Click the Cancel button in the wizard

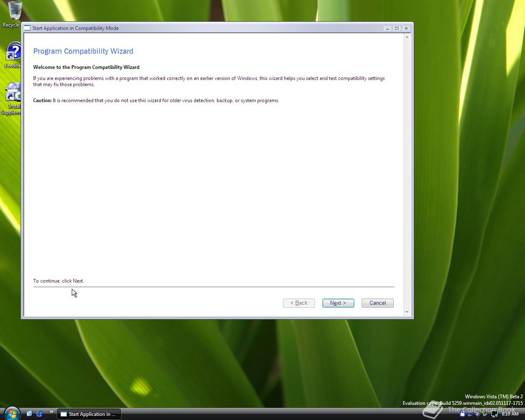(x=377, y=303)
